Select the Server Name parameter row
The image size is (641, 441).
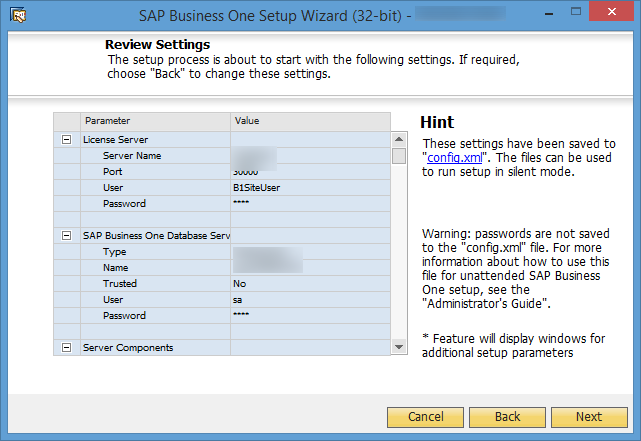222,156
